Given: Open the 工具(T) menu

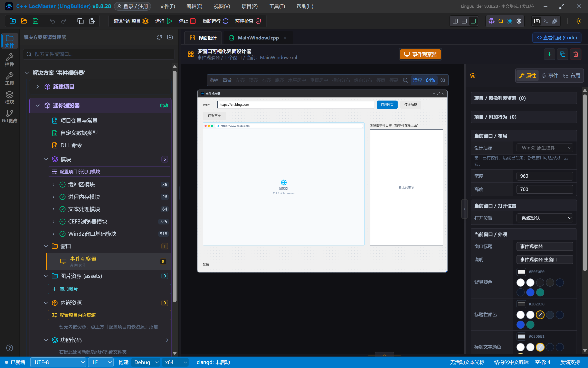Looking at the screenshot, I should point(277,6).
